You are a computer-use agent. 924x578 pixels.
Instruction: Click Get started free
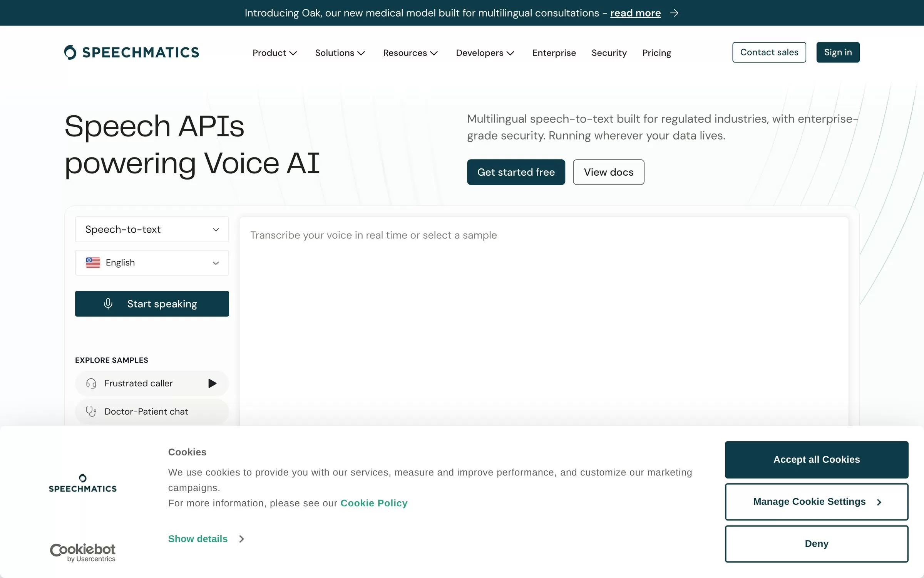pos(516,172)
